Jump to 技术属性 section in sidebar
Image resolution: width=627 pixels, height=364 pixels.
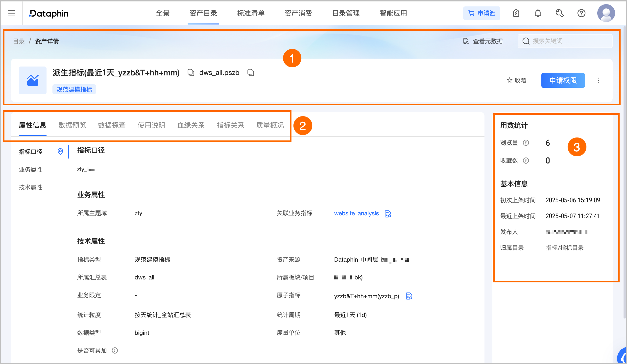(x=31, y=187)
